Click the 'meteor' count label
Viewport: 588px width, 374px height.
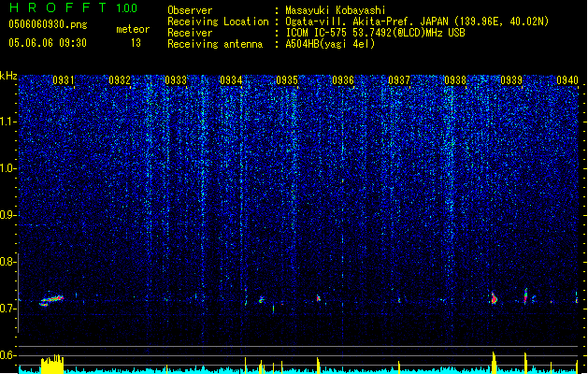(133, 29)
